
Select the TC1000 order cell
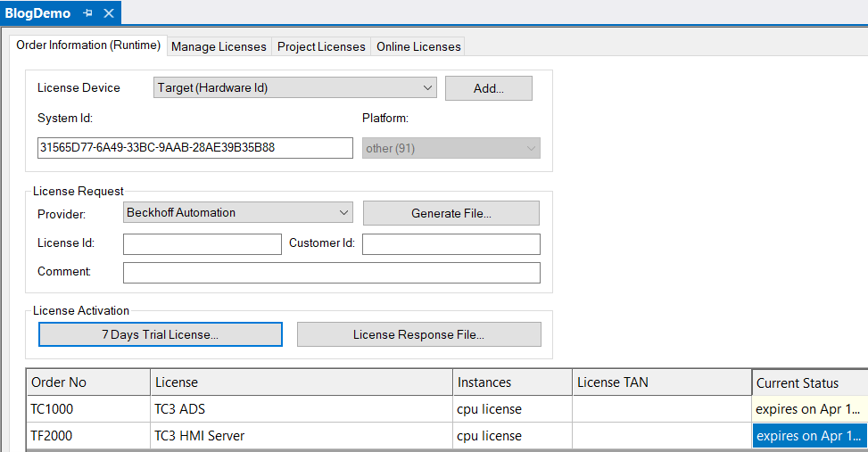(88, 409)
